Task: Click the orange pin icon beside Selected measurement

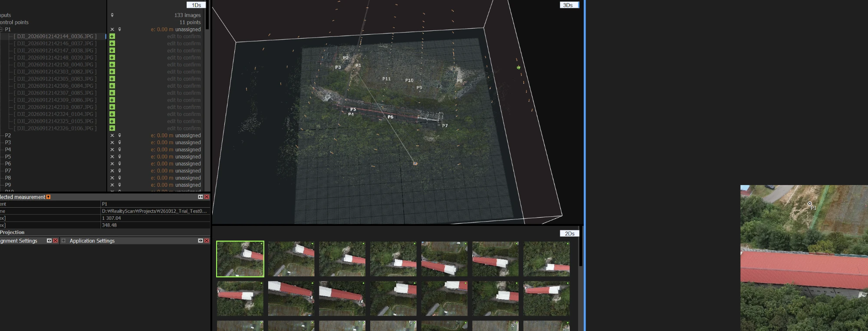Action: 48,197
